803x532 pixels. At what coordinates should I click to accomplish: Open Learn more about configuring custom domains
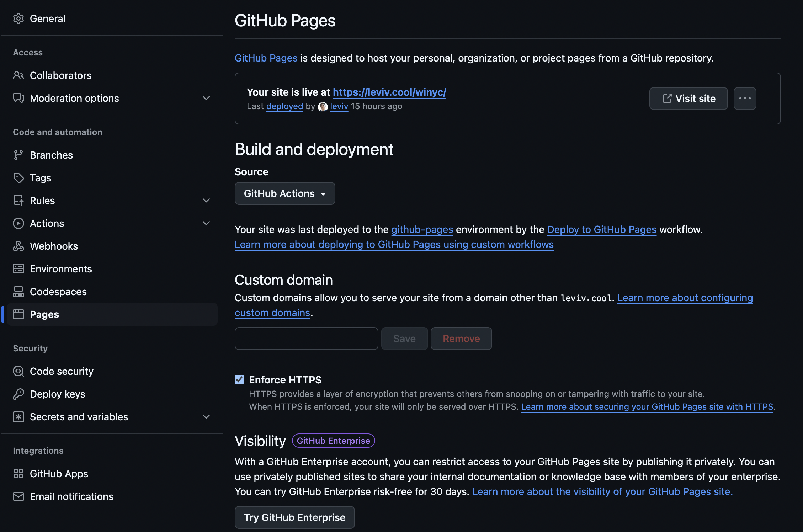coord(685,298)
